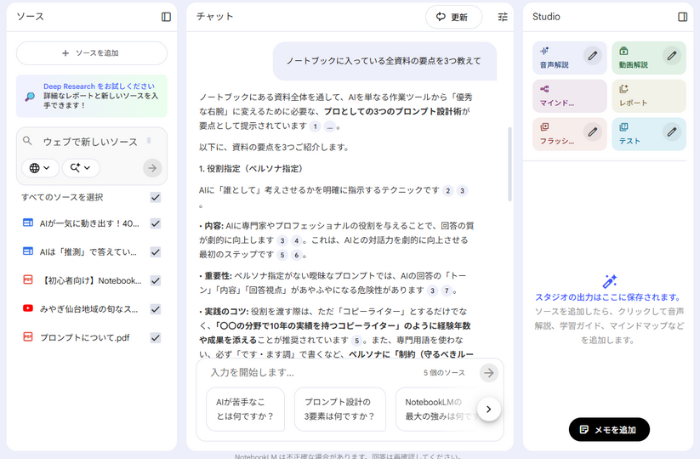This screenshot has height=459, width=700.
Task: Send the chat message with the arrow button
Action: pyautogui.click(x=489, y=373)
